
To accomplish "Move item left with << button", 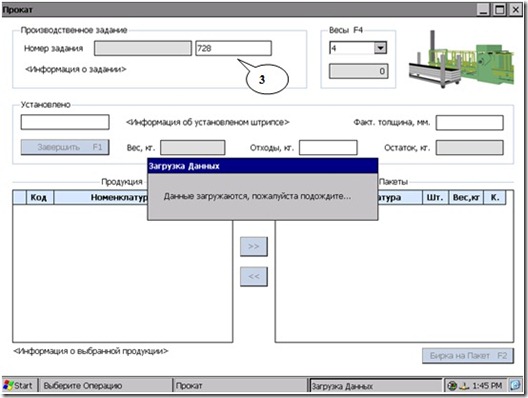I will [x=254, y=276].
